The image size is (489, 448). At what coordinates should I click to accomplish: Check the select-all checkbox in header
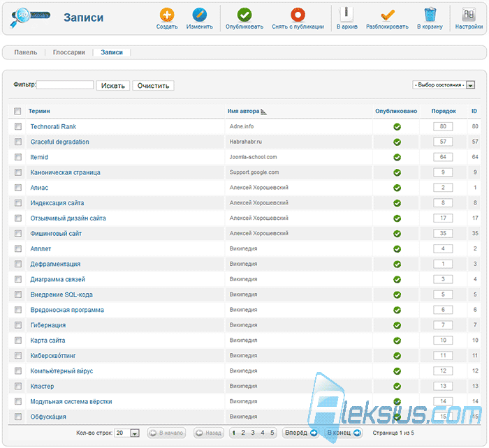point(17,111)
